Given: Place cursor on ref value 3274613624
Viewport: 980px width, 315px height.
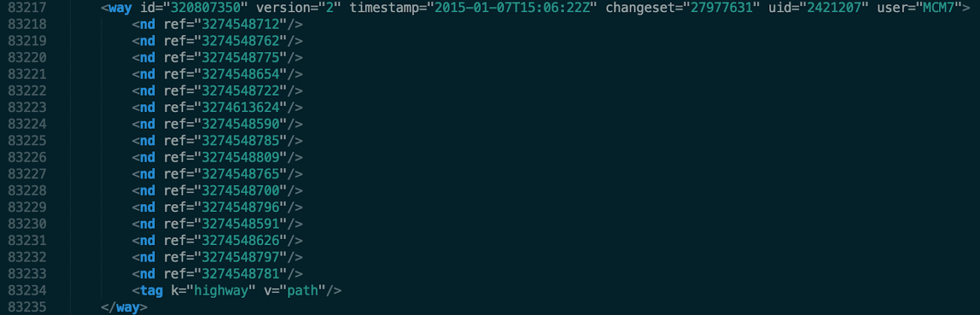Looking at the screenshot, I should (241, 107).
